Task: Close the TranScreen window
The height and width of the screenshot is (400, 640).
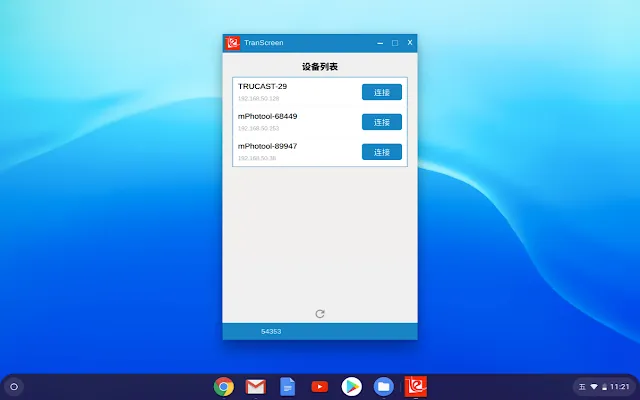Action: pyautogui.click(x=410, y=42)
